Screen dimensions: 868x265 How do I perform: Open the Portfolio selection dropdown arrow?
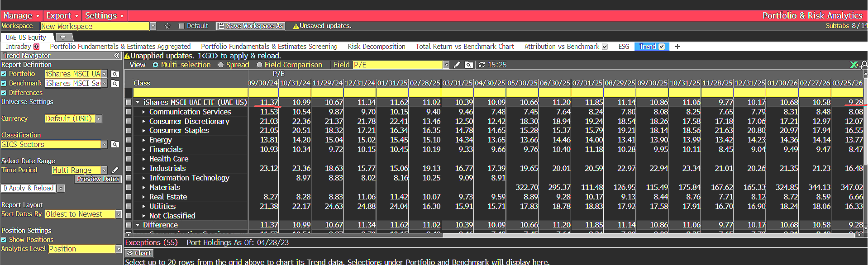click(x=105, y=74)
